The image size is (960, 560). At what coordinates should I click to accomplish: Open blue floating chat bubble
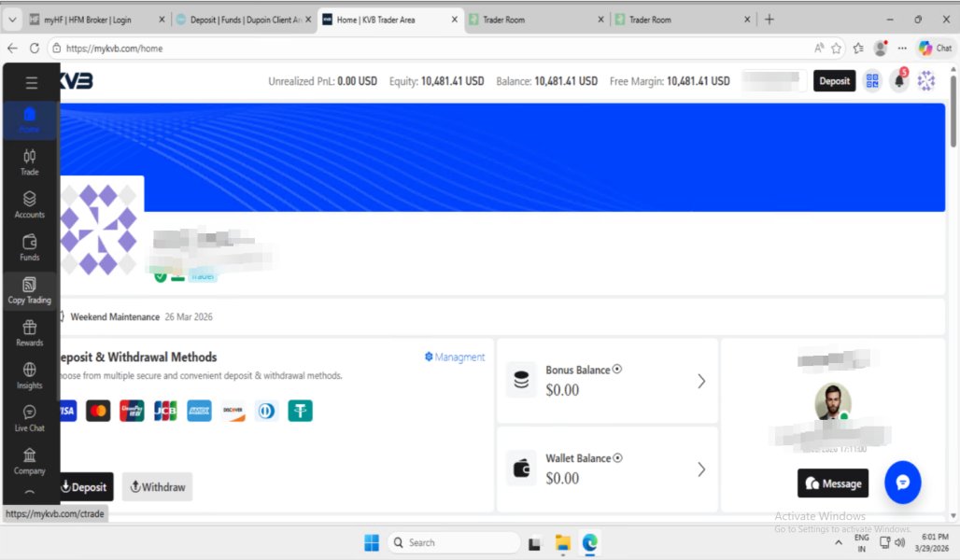902,483
